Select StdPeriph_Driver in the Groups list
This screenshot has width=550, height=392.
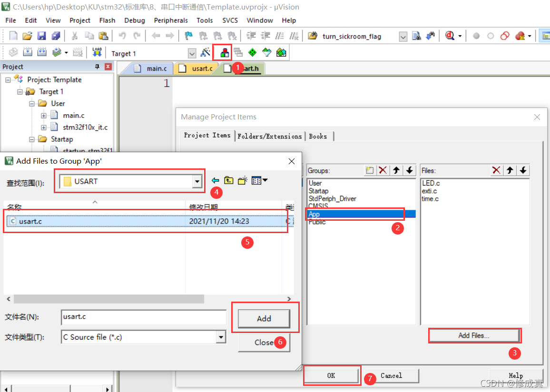point(332,198)
